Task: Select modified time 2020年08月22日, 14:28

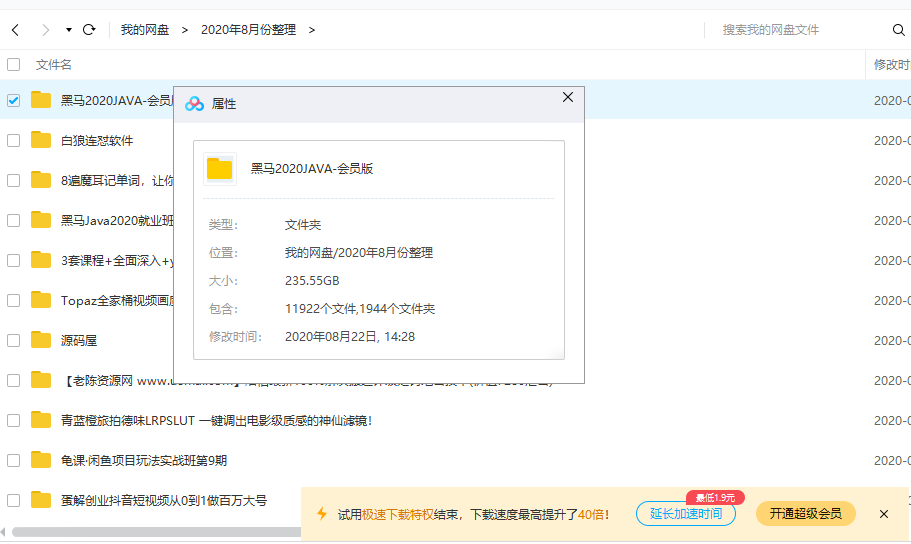Action: coord(350,337)
